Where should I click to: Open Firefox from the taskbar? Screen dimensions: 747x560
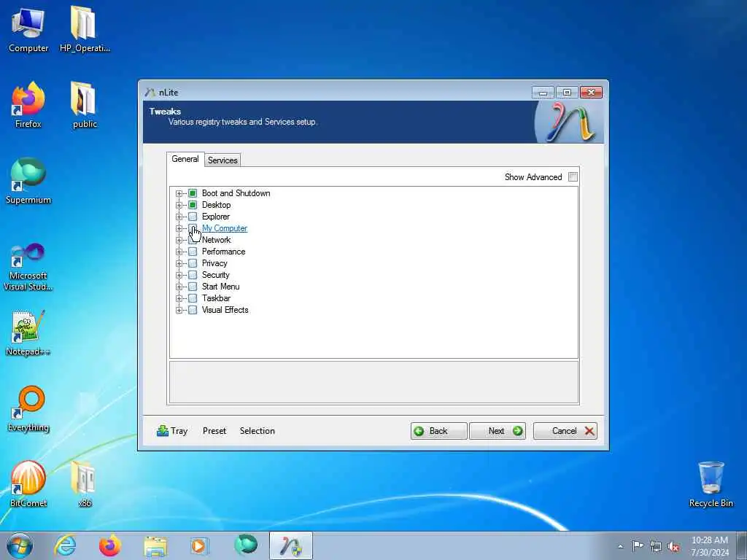(x=109, y=545)
